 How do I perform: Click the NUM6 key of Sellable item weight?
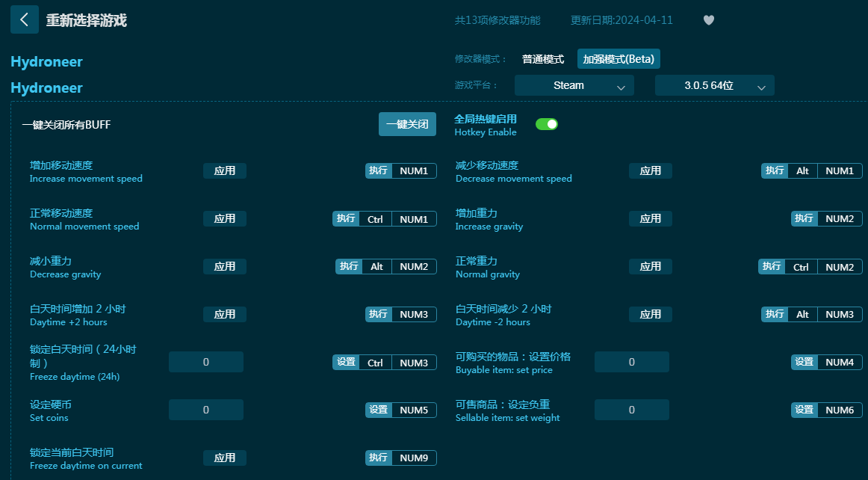(x=840, y=410)
